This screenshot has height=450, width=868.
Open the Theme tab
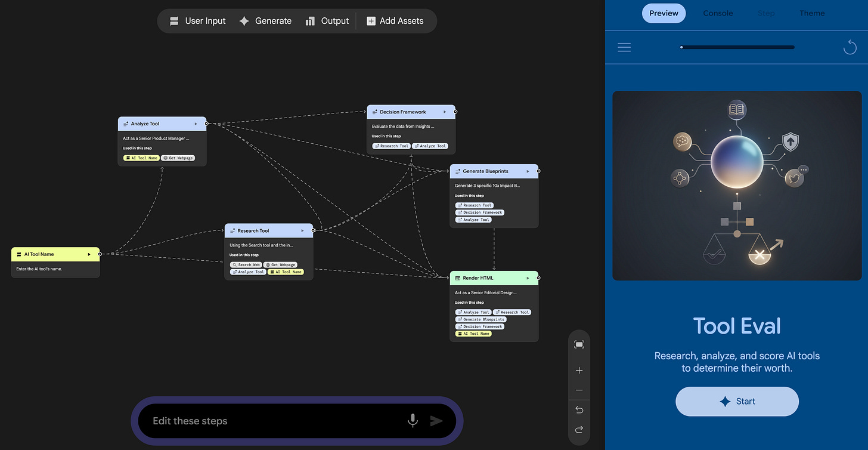point(812,13)
